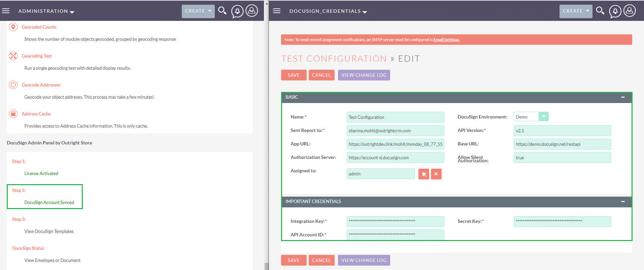Click bottom CANCEL button
Viewport: 644px width, 270px height.
tap(321, 260)
